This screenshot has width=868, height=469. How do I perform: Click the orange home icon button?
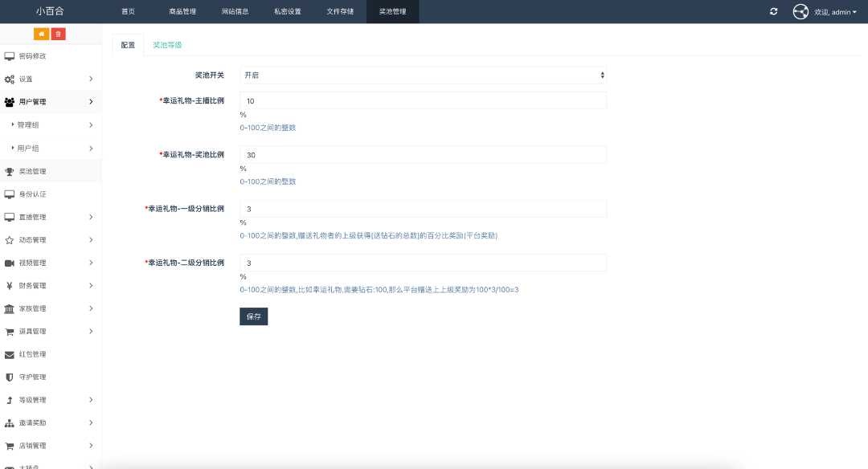(42, 34)
